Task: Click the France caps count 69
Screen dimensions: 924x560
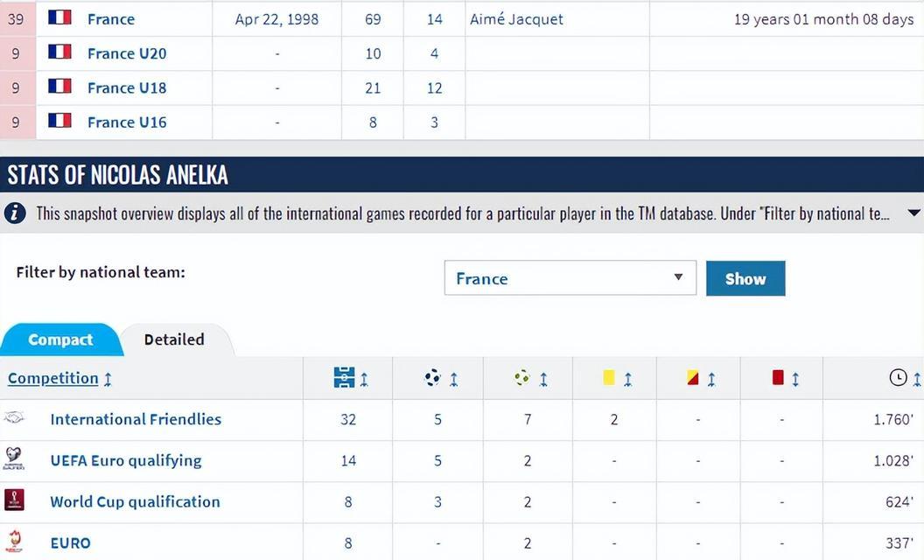Action: pos(373,19)
